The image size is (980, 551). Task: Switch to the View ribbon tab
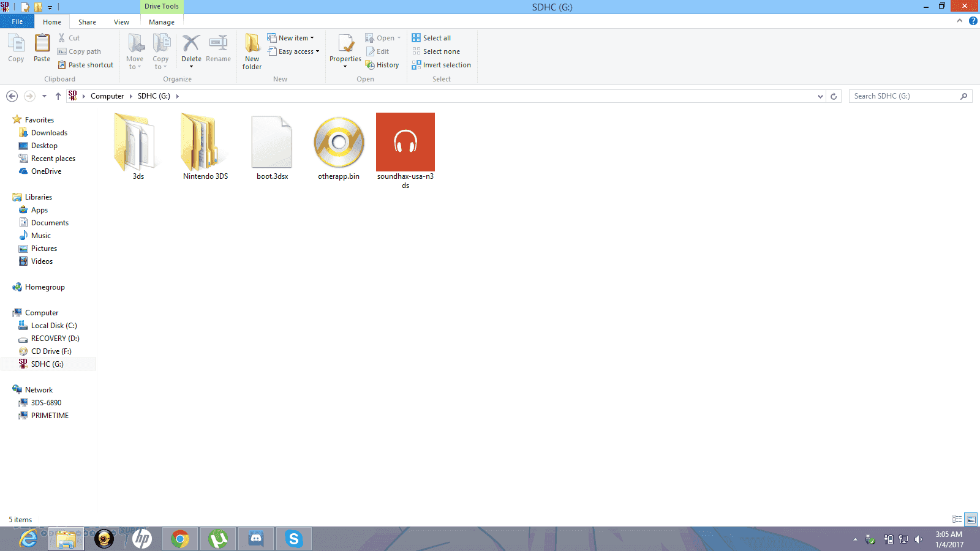[121, 22]
